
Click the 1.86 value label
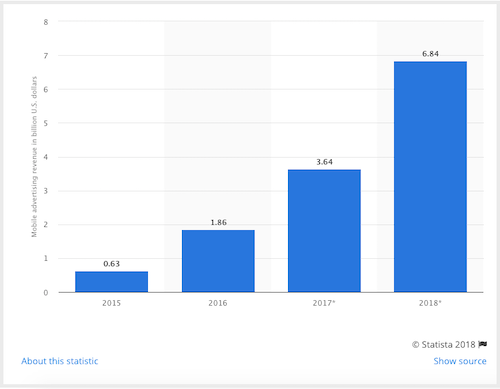(x=218, y=222)
